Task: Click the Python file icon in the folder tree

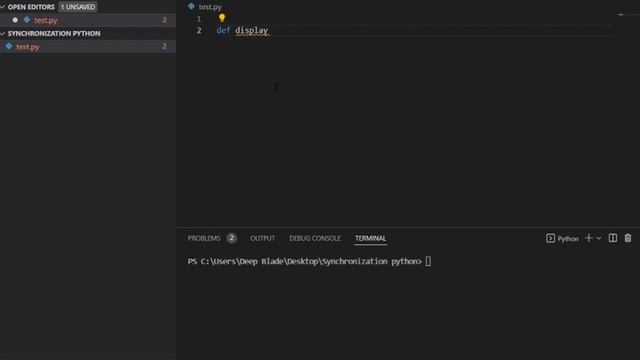Action: (9, 47)
